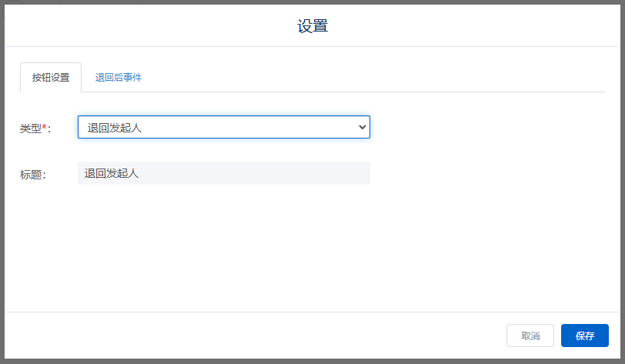
Task: Save settings with the 保存 button
Action: click(x=584, y=336)
